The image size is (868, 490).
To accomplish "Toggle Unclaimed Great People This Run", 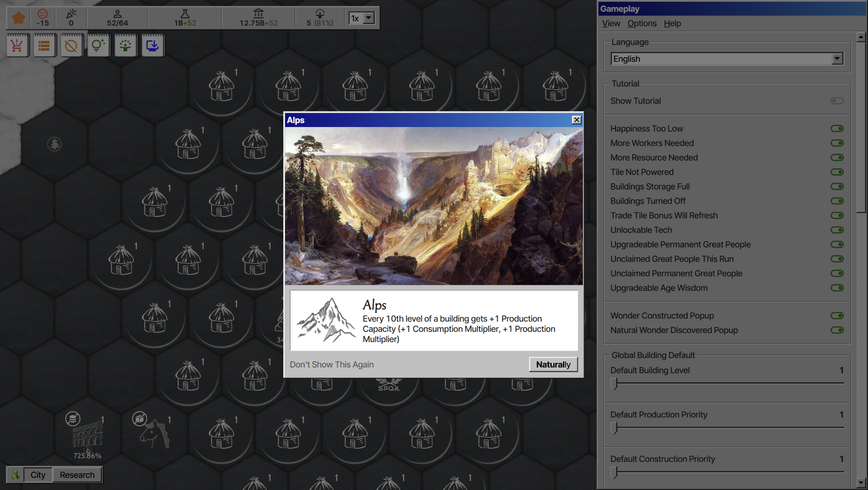I will click(x=837, y=259).
